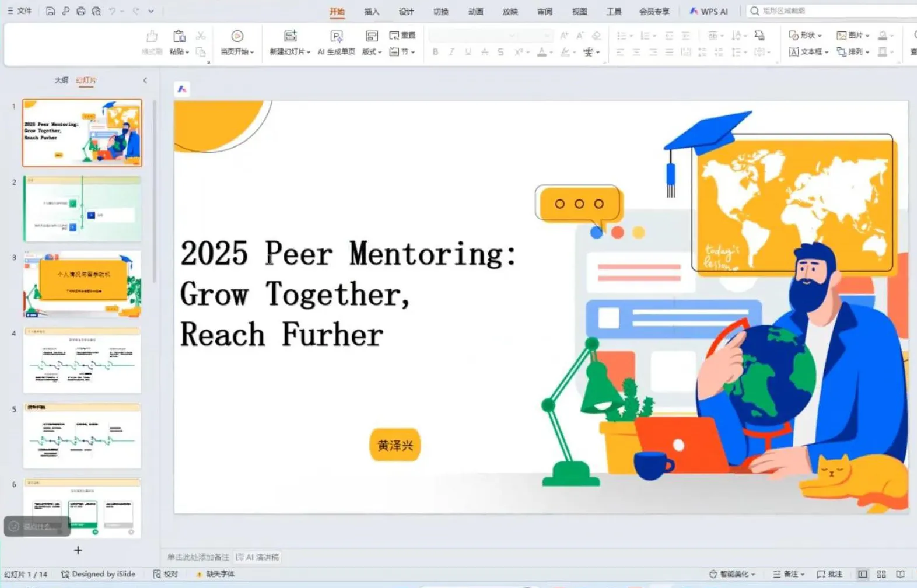
Task: Open the 工具 Tools tab
Action: pyautogui.click(x=614, y=12)
